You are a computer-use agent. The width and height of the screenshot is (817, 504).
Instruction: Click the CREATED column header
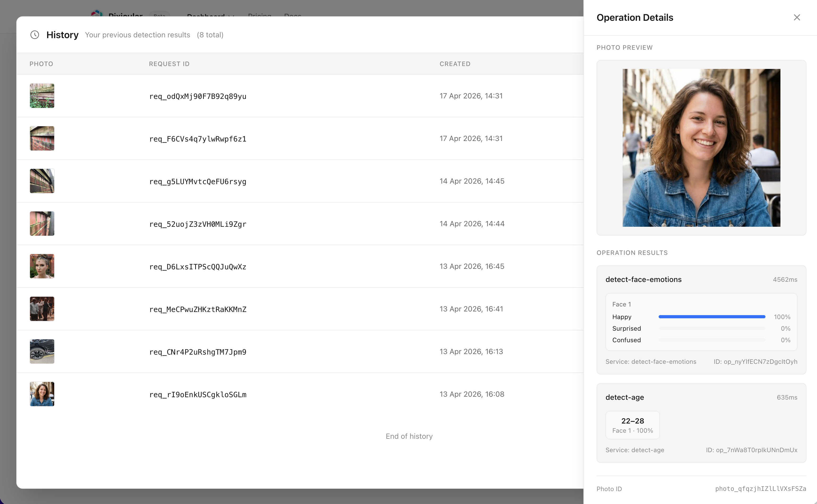455,64
